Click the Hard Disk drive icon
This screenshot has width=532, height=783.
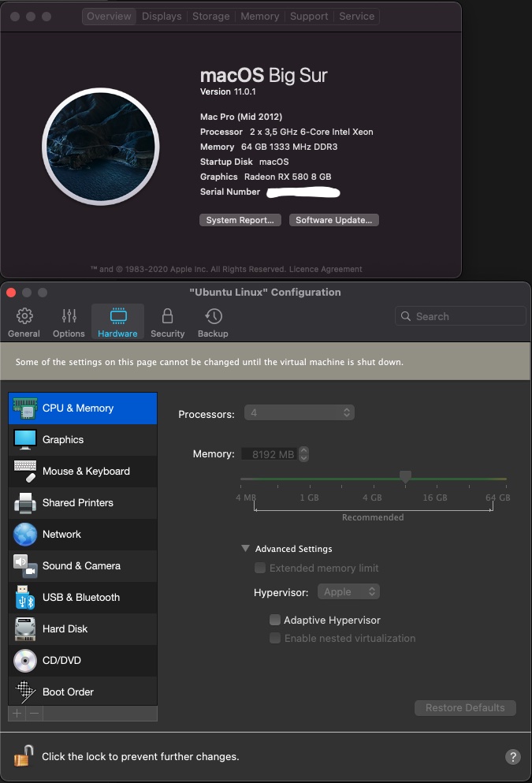tap(25, 628)
